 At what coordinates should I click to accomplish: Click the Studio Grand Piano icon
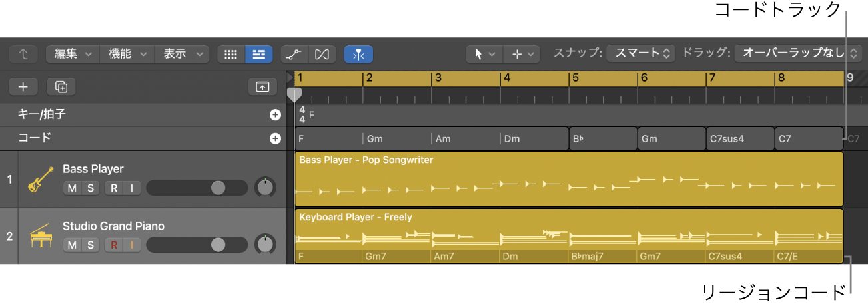(41, 236)
